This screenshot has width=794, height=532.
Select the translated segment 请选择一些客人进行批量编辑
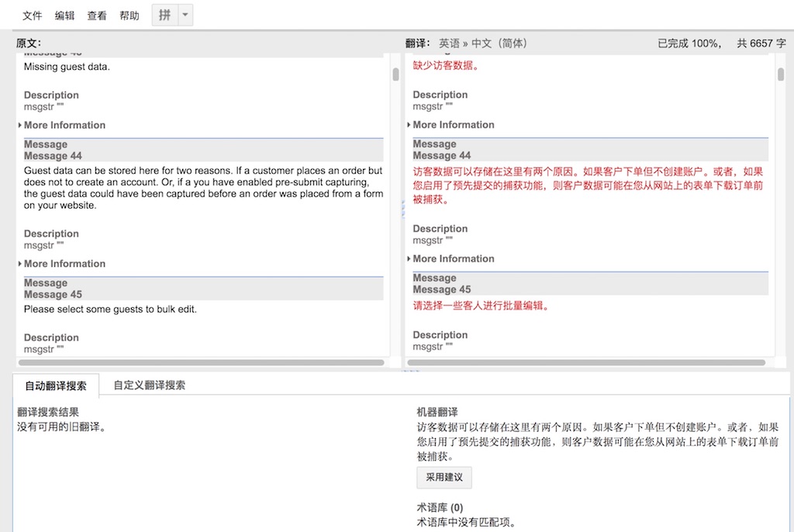point(481,306)
